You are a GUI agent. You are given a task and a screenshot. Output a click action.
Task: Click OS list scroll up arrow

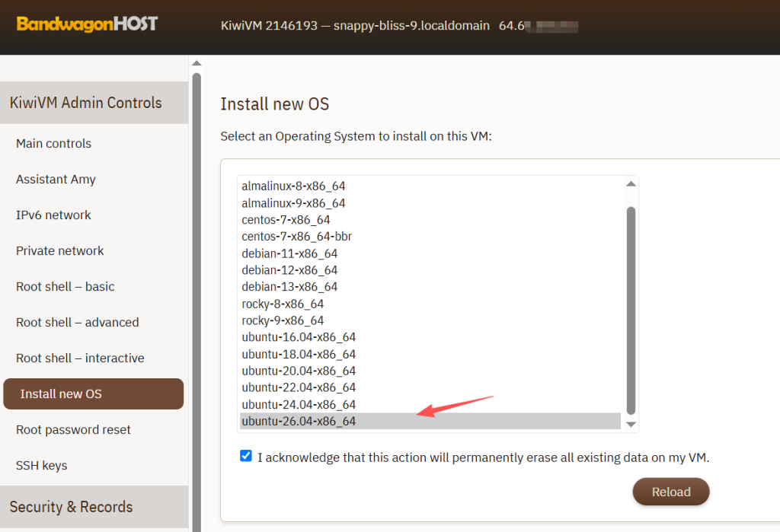coord(631,184)
